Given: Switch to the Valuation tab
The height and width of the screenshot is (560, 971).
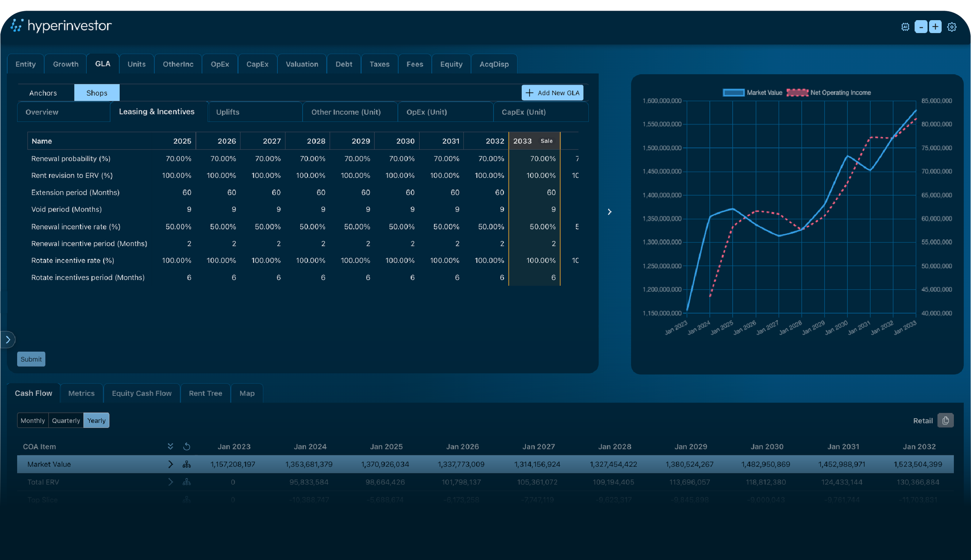Looking at the screenshot, I should click(302, 64).
